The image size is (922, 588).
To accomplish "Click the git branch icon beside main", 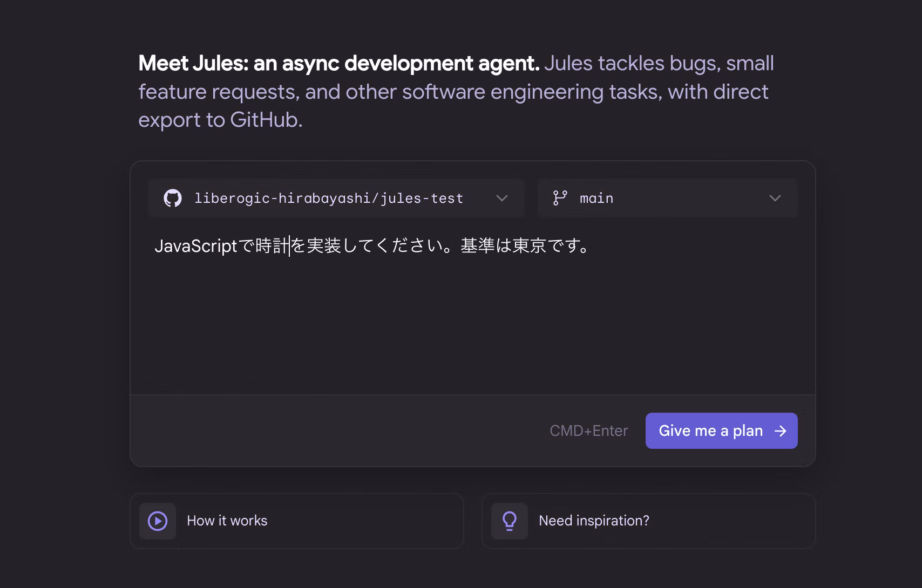I will [560, 198].
